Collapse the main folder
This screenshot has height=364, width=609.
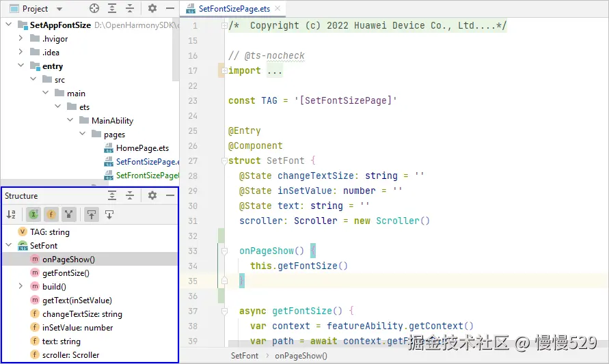click(x=45, y=92)
